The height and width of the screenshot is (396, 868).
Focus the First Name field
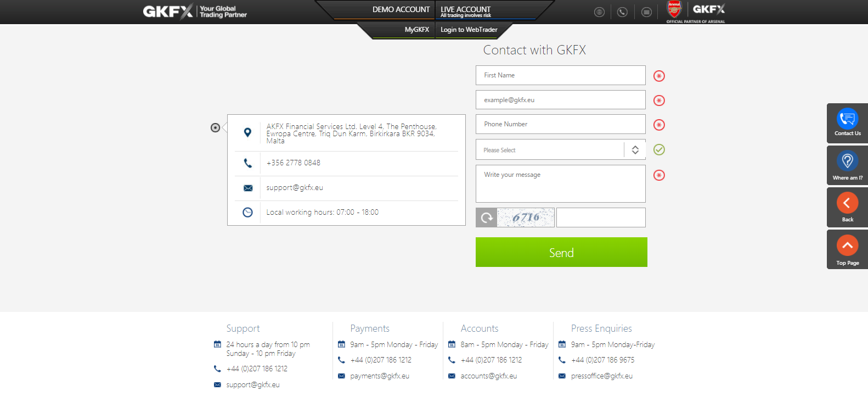click(x=560, y=75)
